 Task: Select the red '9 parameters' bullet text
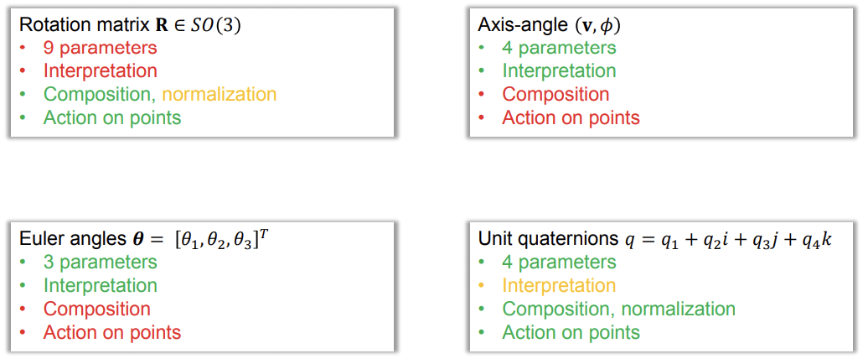pos(101,48)
